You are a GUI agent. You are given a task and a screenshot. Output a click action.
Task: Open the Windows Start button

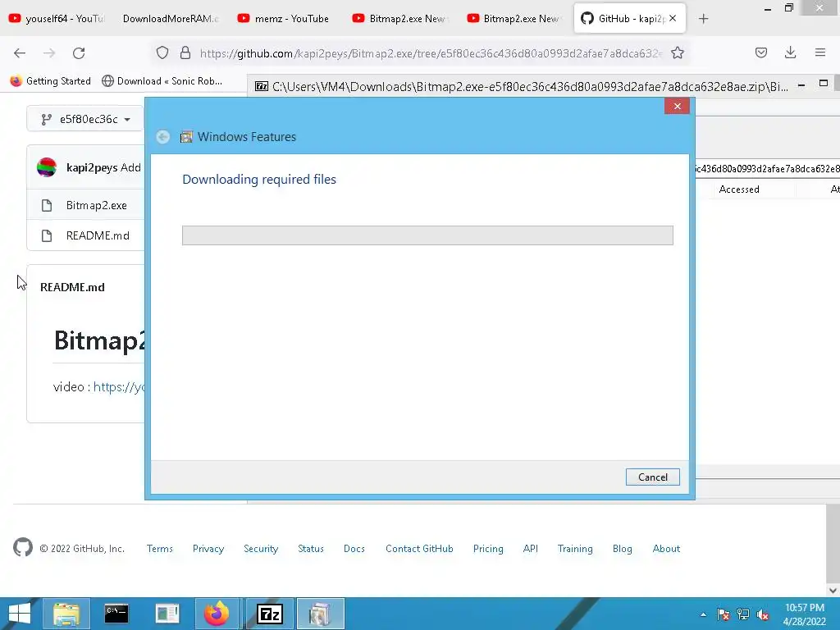tap(20, 614)
